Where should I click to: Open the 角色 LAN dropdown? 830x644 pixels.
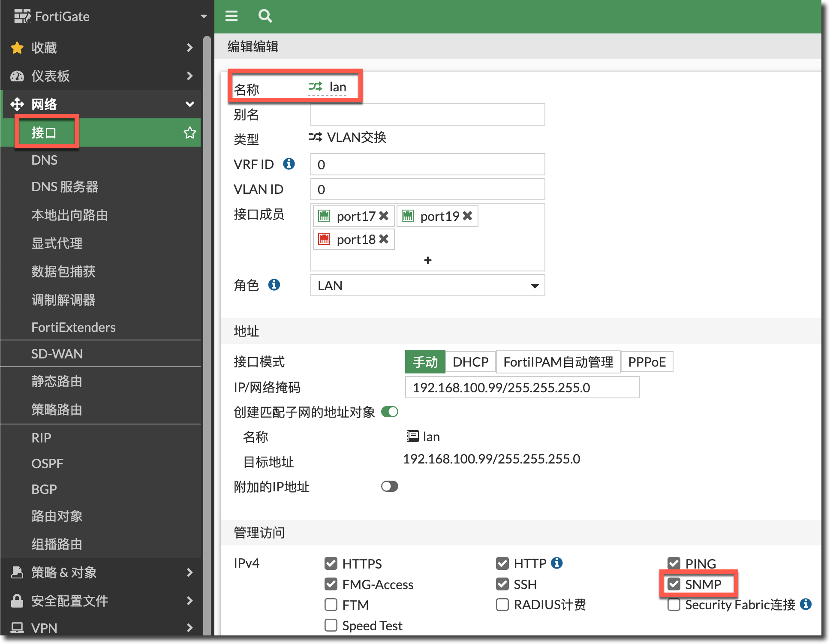coord(427,286)
